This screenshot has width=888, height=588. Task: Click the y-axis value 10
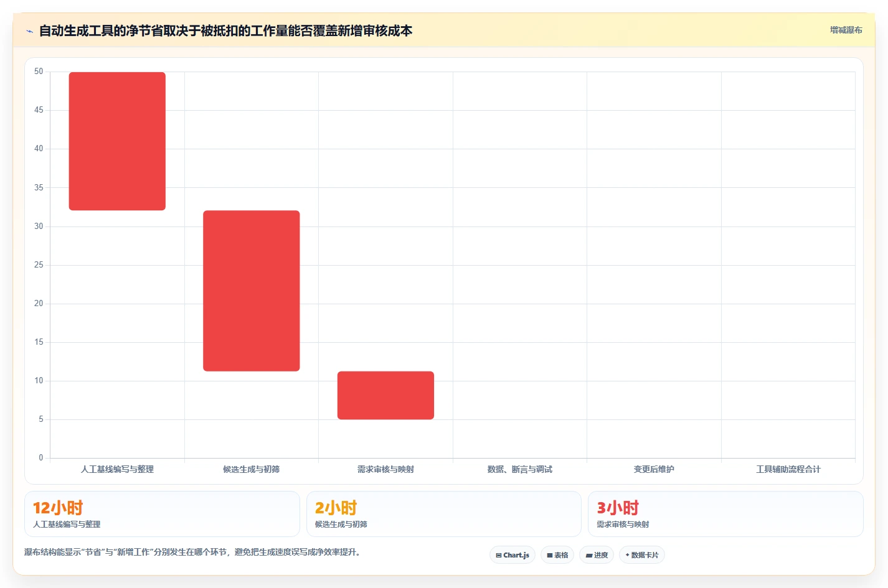[x=39, y=381]
